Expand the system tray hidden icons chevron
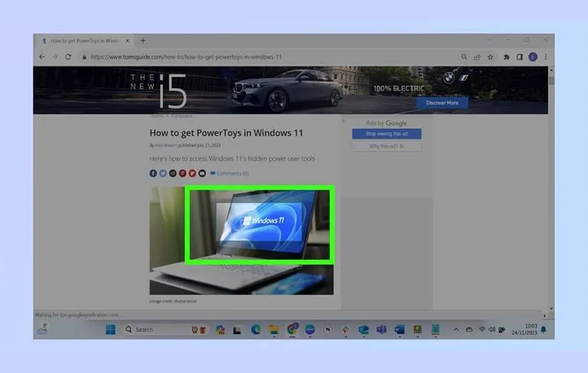The width and height of the screenshot is (588, 373). pyautogui.click(x=456, y=329)
